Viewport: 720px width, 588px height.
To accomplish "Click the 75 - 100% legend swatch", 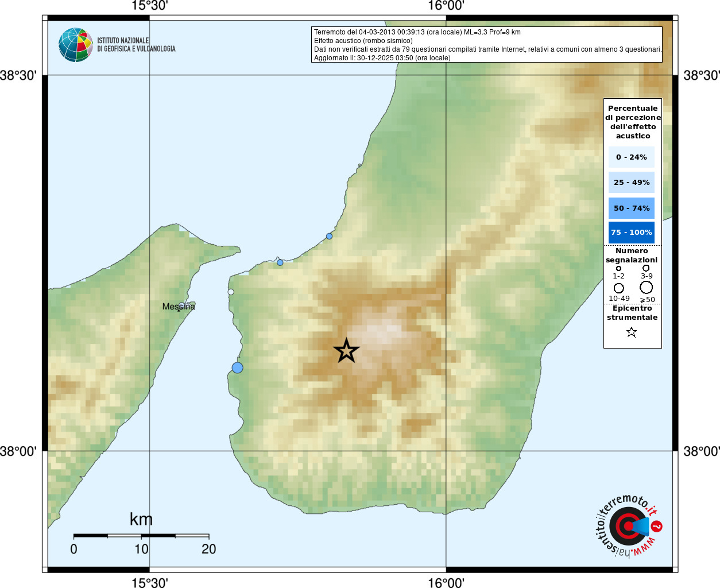I will (632, 233).
